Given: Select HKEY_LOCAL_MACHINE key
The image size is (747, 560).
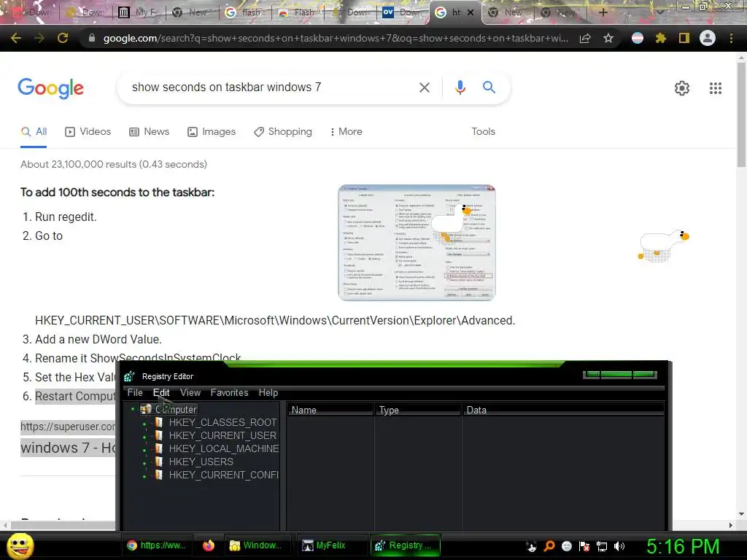Looking at the screenshot, I should click(x=223, y=448).
